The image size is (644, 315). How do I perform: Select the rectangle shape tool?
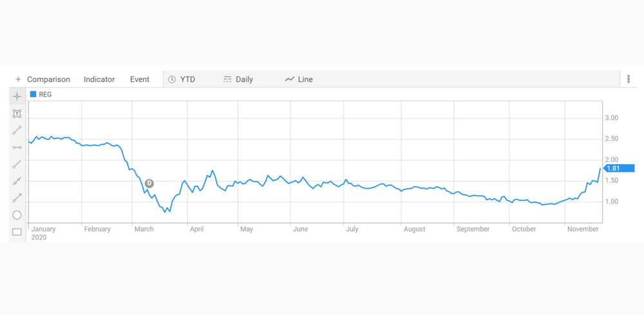click(x=17, y=232)
